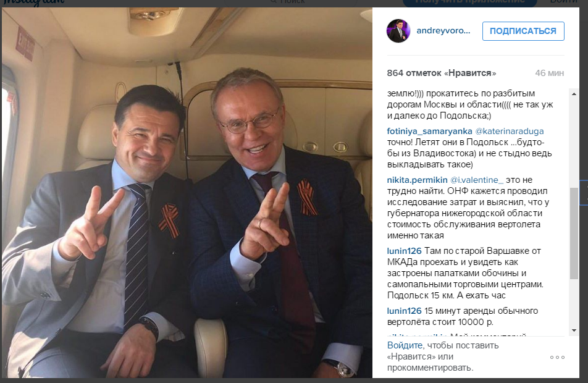
Task: Click the Войдите login link
Action: click(x=405, y=345)
